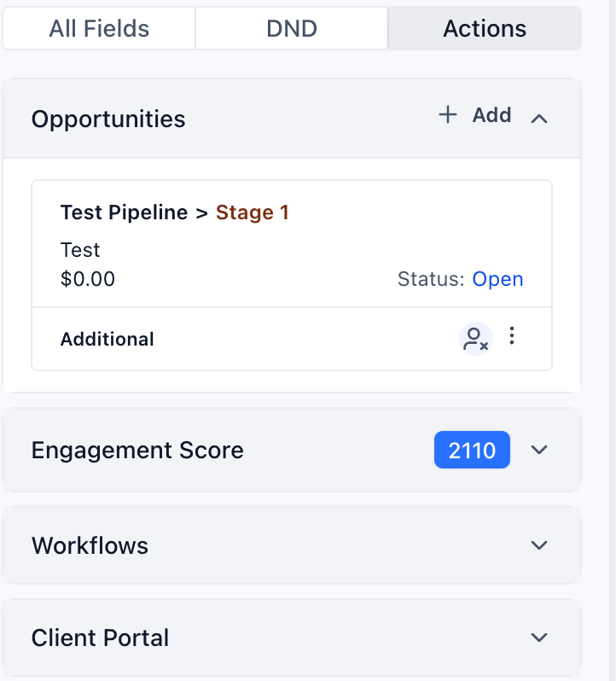Click the $0.00 opportunity value
Image resolution: width=616 pixels, height=681 pixels.
pos(88,279)
